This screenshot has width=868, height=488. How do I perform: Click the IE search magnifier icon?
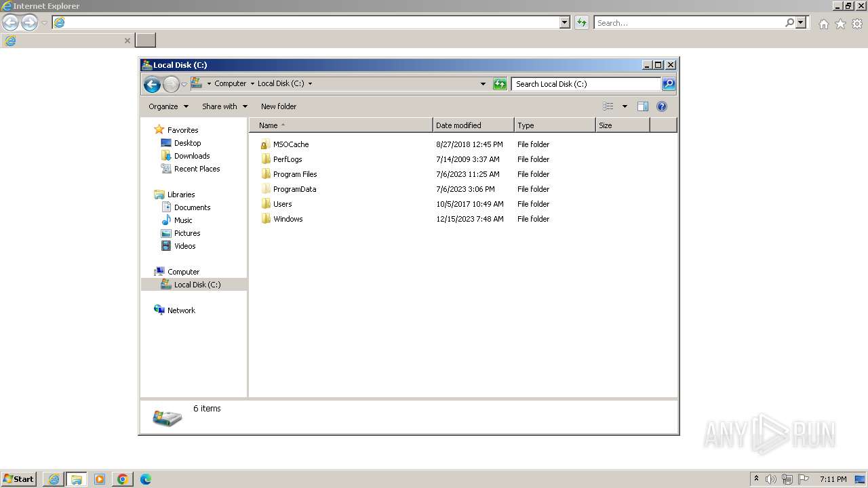[789, 22]
